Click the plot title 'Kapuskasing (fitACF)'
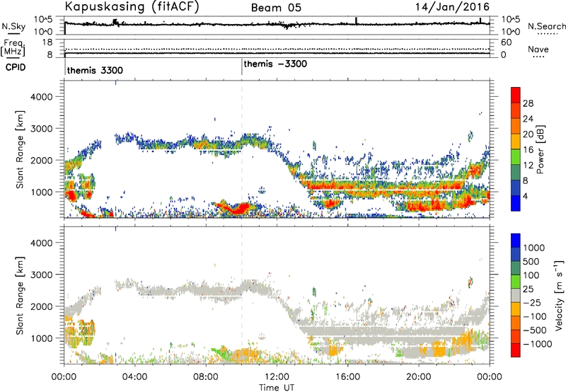 (132, 6)
